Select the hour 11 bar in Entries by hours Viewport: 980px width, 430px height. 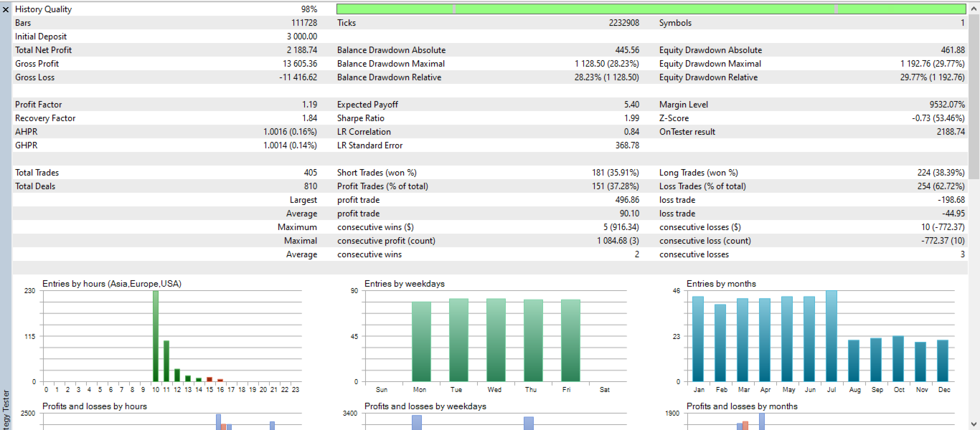pos(166,361)
